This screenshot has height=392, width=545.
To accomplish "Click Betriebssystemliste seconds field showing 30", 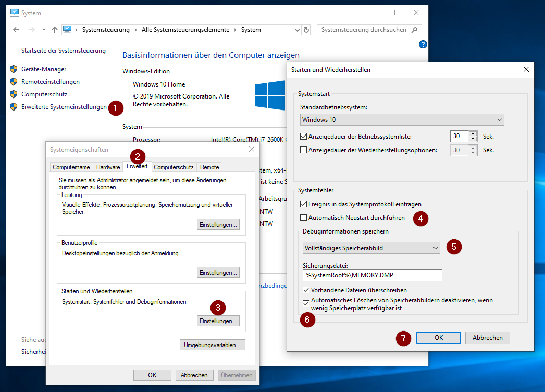I will tap(459, 137).
